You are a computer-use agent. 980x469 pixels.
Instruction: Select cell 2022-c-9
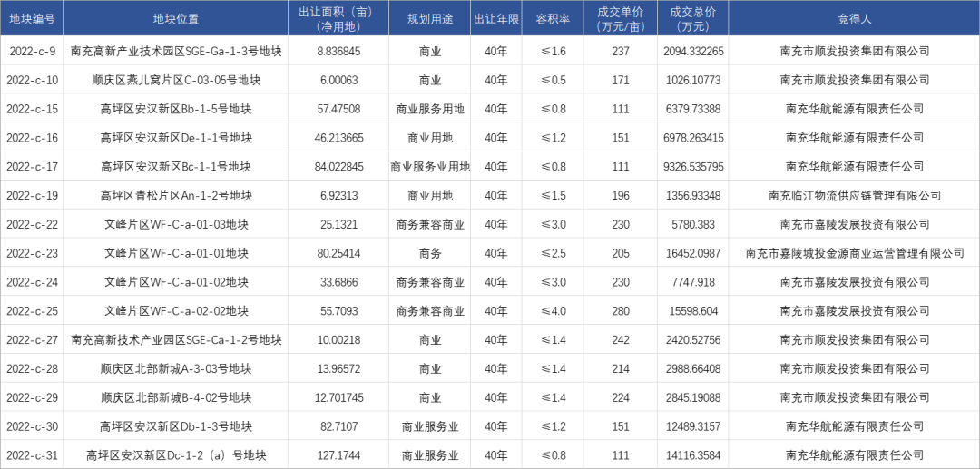pyautogui.click(x=32, y=51)
